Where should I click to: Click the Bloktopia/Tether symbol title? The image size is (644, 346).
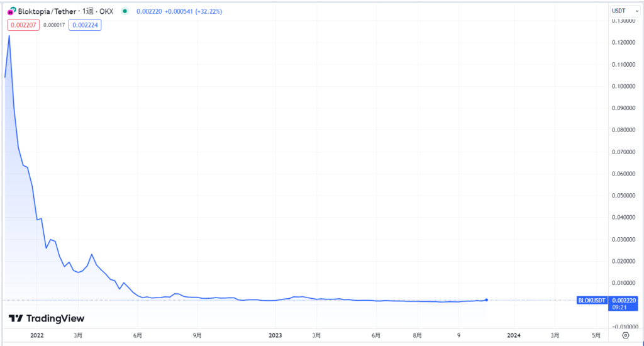click(47, 11)
